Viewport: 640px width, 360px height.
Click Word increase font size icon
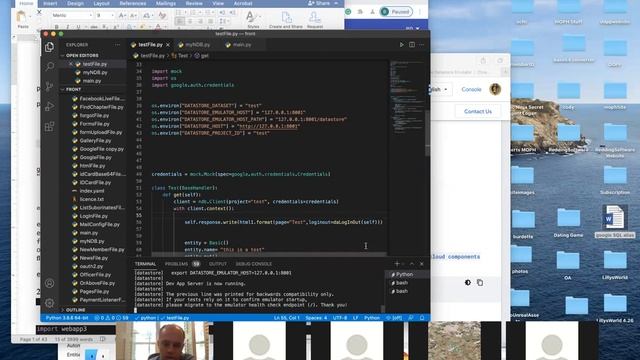(122, 16)
